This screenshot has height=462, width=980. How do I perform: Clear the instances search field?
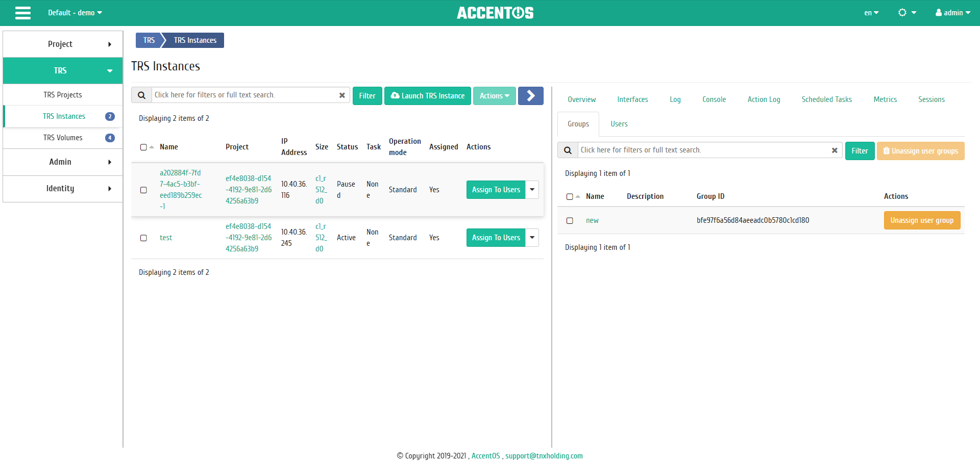click(x=342, y=95)
